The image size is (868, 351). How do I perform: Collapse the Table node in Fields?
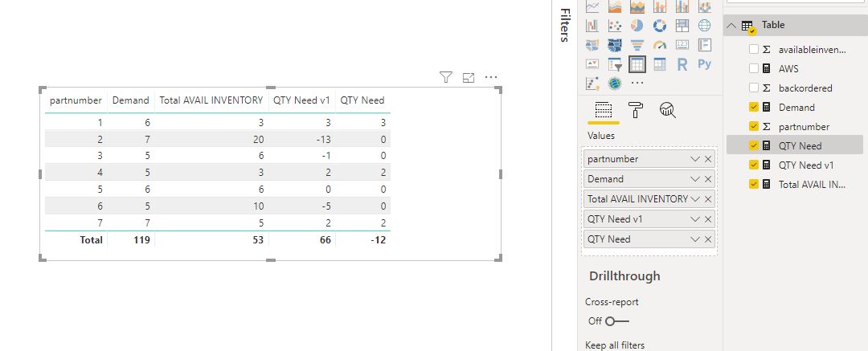732,26
